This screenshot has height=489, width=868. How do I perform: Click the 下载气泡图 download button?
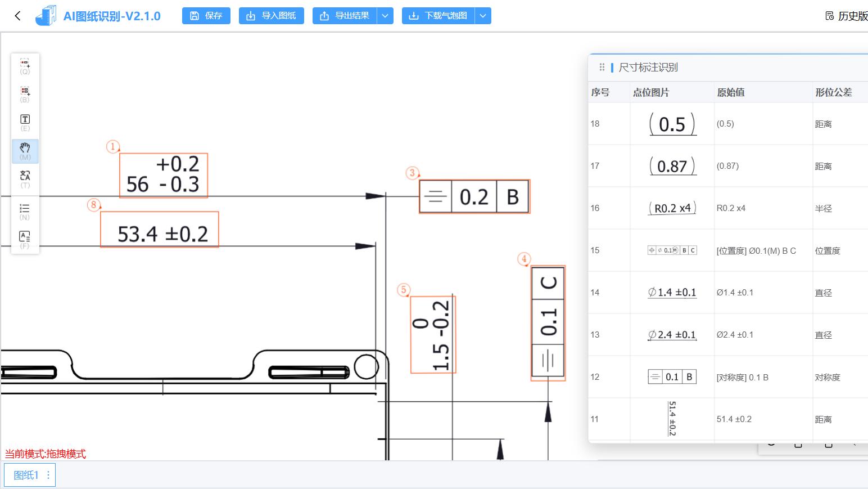pos(438,16)
